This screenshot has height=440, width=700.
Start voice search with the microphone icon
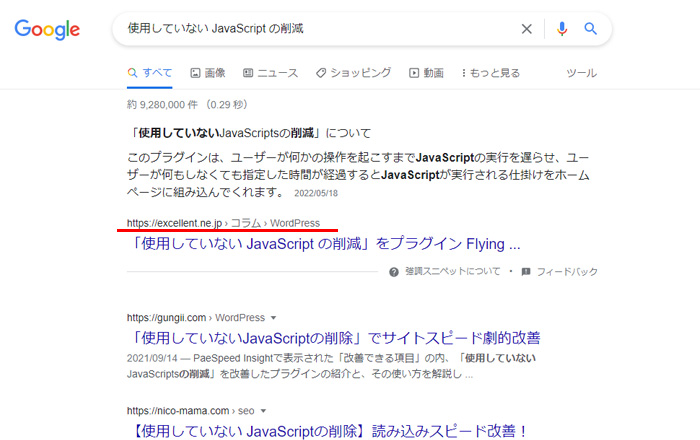[562, 29]
